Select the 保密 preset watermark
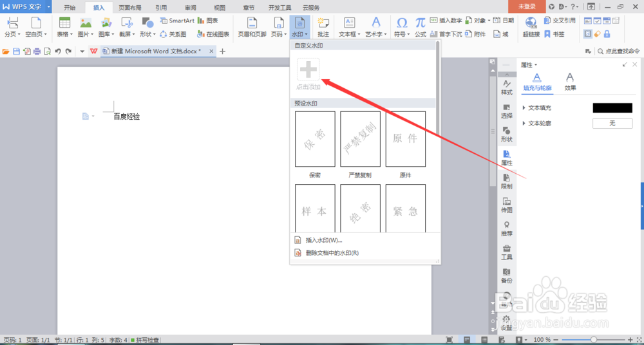Viewport: 644px width, 345px height. (315, 139)
